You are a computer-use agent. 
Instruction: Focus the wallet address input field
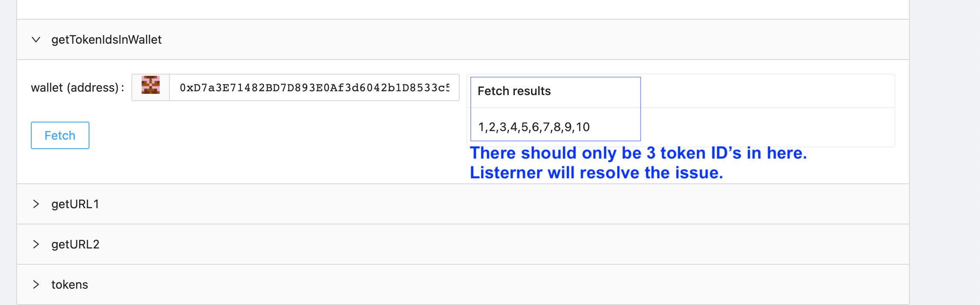pos(314,87)
